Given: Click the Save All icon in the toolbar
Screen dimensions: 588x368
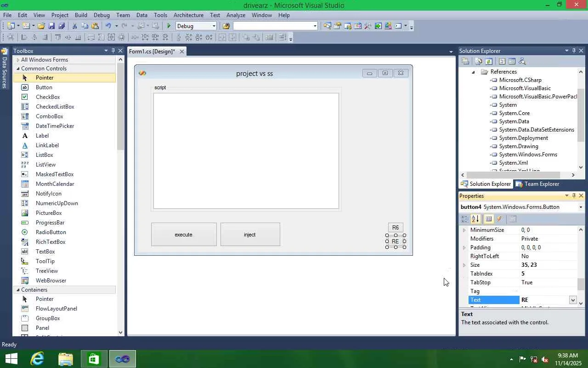Looking at the screenshot, I should [x=62, y=26].
